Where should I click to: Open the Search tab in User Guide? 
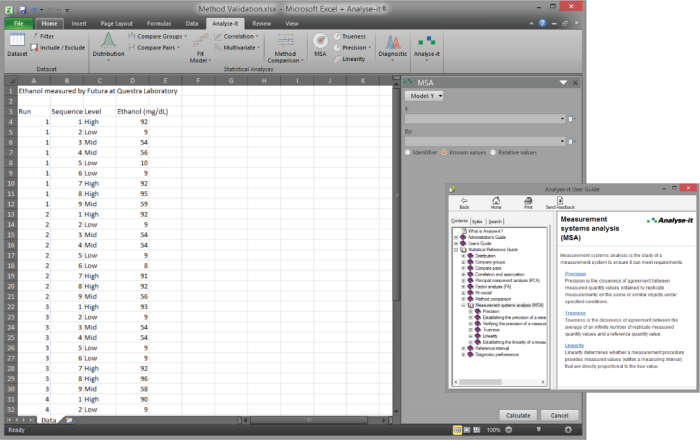(x=495, y=221)
